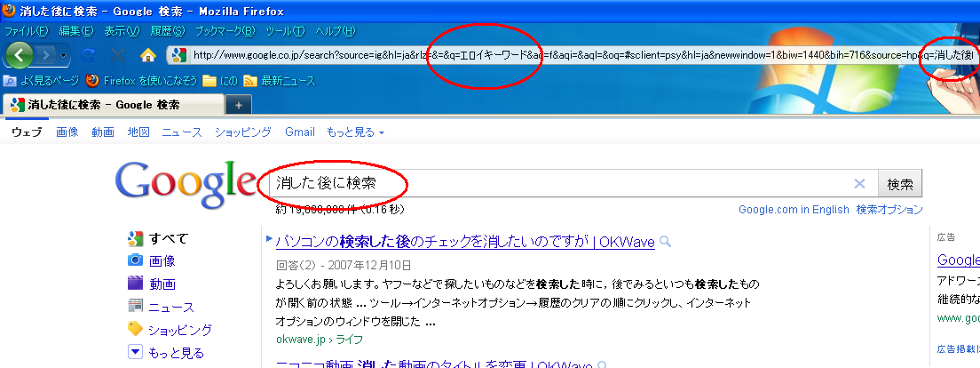This screenshot has height=368, width=980.
Task: Click the Google favicon in address bar
Action: [x=178, y=56]
